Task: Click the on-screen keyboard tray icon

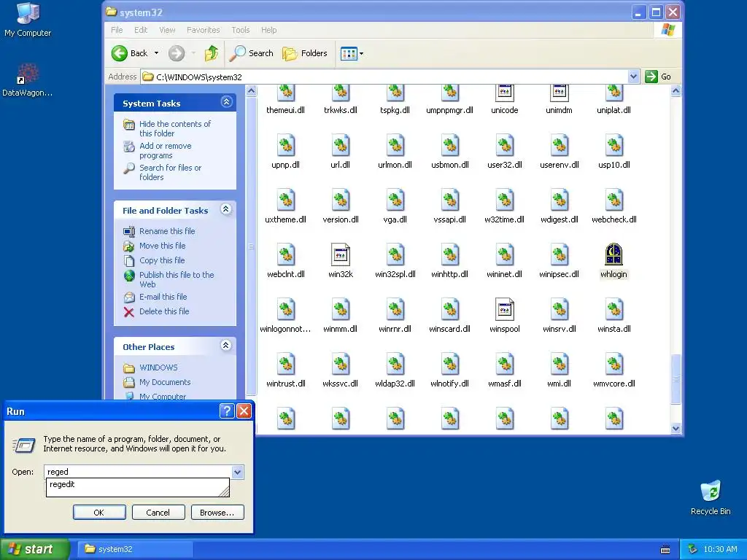Action: coord(665,550)
